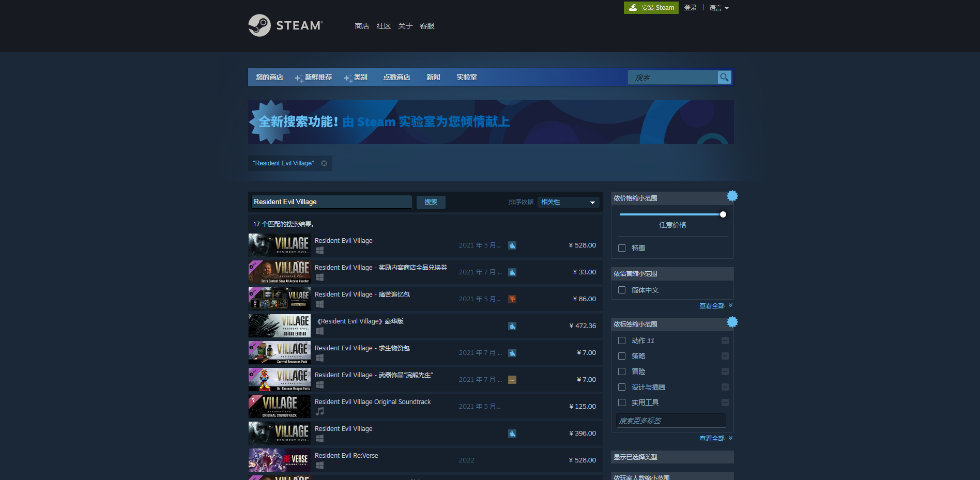The width and height of the screenshot is (980, 480).
Task: Check the 策略 tag filter
Action: 622,356
